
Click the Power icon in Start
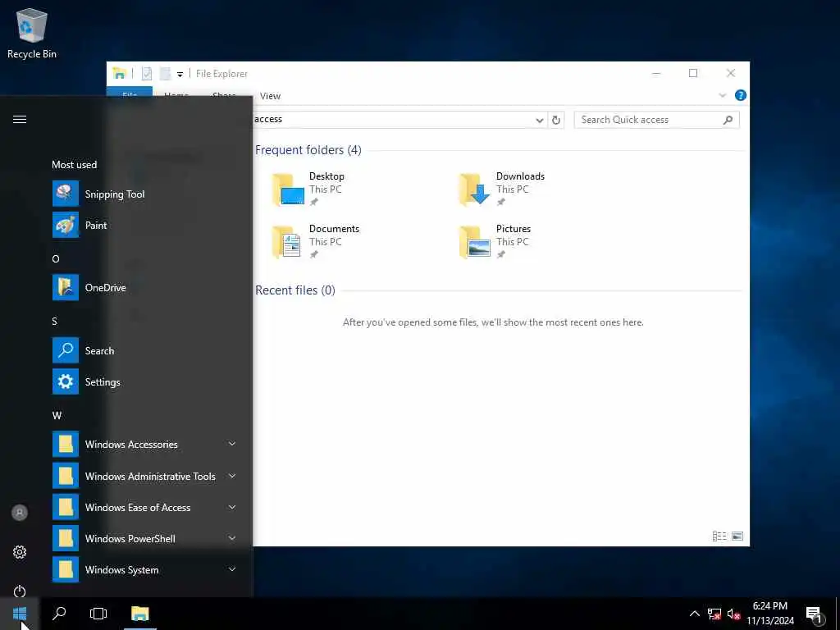click(x=20, y=591)
